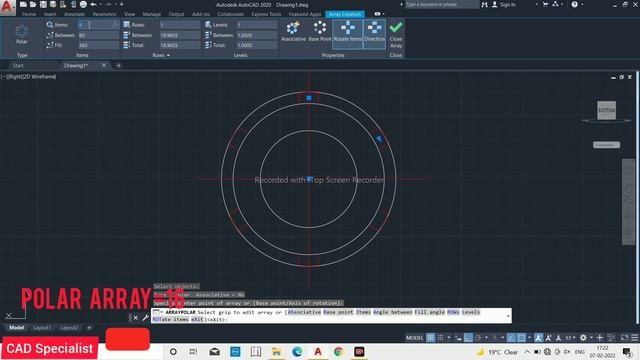Open Chrome from the taskbar

pos(338,352)
